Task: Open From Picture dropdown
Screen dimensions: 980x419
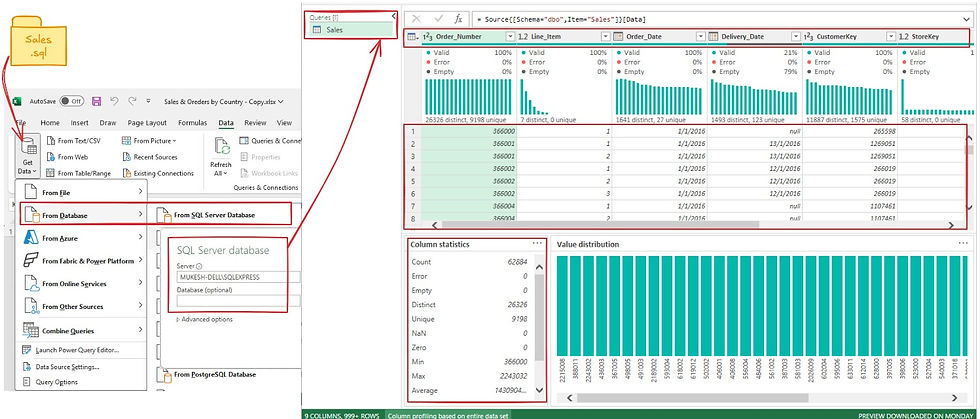Action: click(149, 141)
